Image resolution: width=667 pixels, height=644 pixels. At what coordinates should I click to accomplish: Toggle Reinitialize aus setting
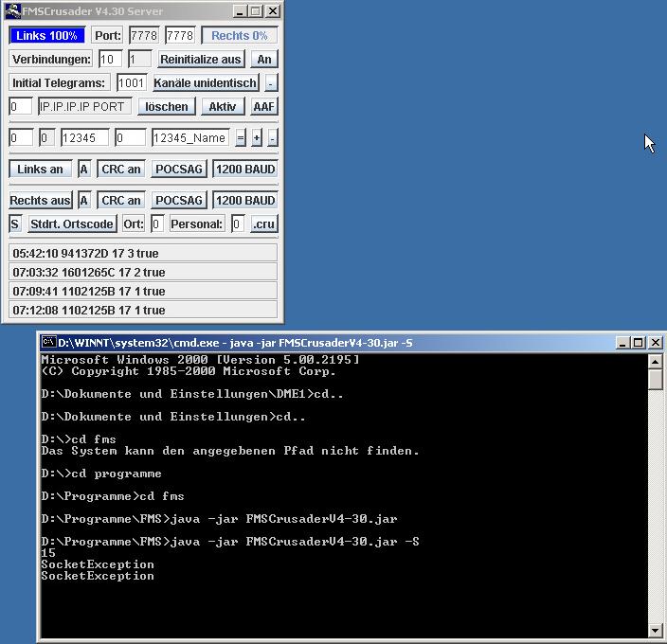click(200, 59)
